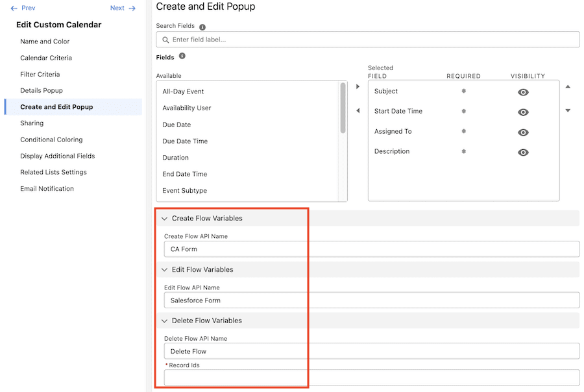The width and height of the screenshot is (584, 392).
Task: Select Assigned To in Selected list
Action: coord(393,131)
